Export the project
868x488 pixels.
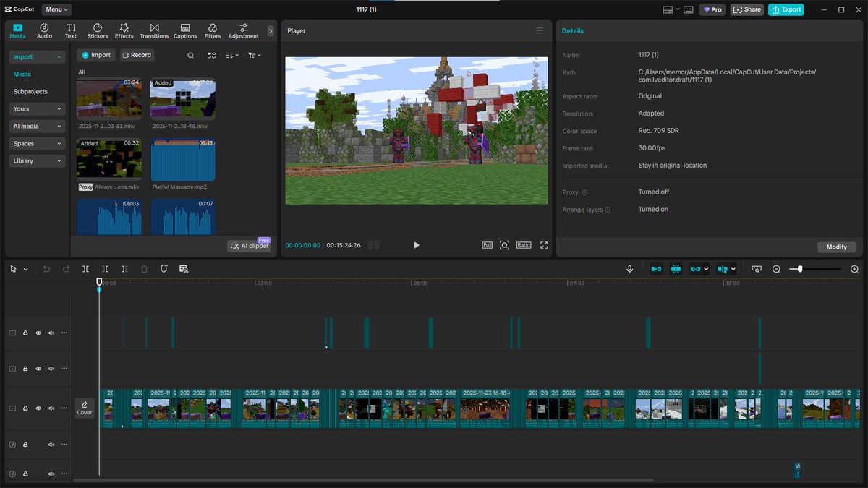pyautogui.click(x=786, y=9)
